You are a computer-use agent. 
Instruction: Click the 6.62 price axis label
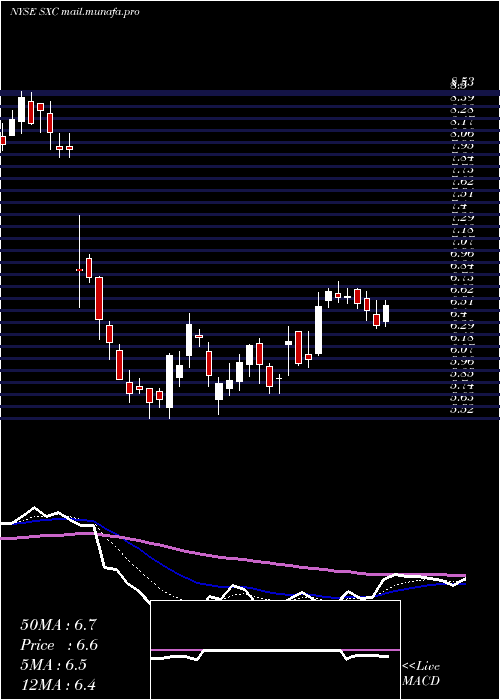pyautogui.click(x=462, y=289)
